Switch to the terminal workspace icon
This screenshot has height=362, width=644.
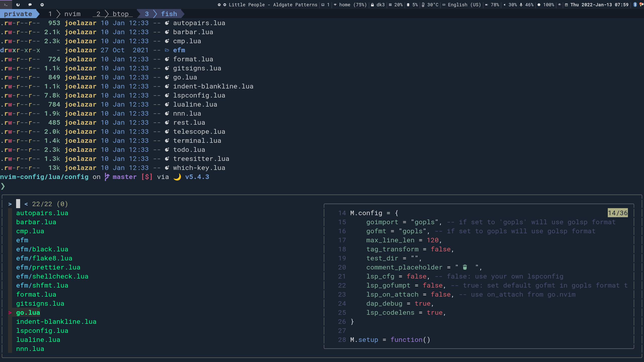click(6, 5)
